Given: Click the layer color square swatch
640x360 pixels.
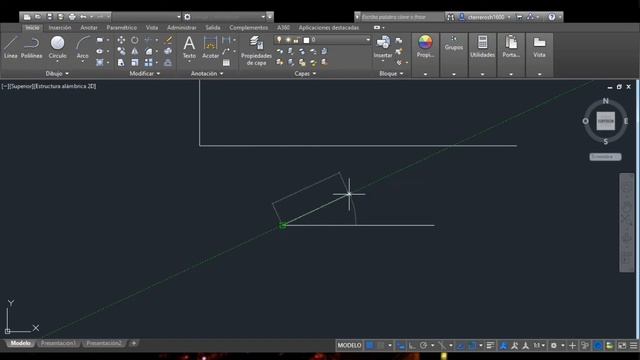Looking at the screenshot, I should point(307,40).
